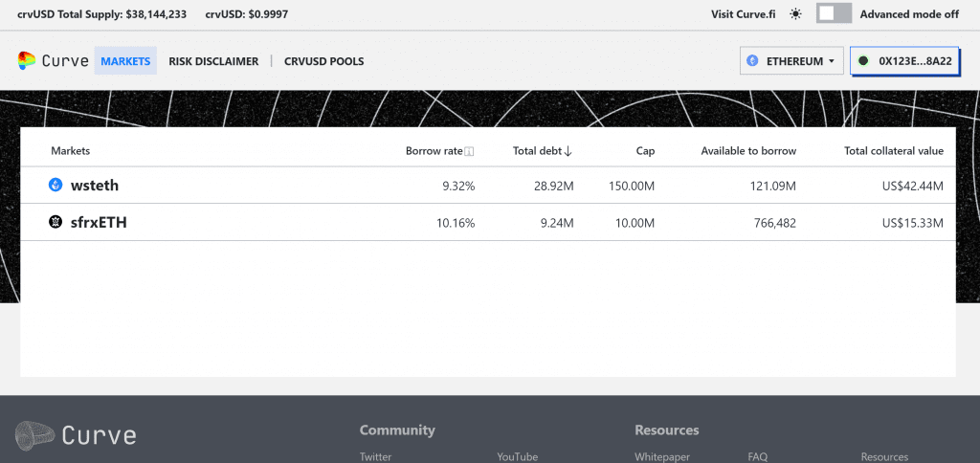The height and width of the screenshot is (463, 980).
Task: Click the 10.16% borrow rate value
Action: 456,223
